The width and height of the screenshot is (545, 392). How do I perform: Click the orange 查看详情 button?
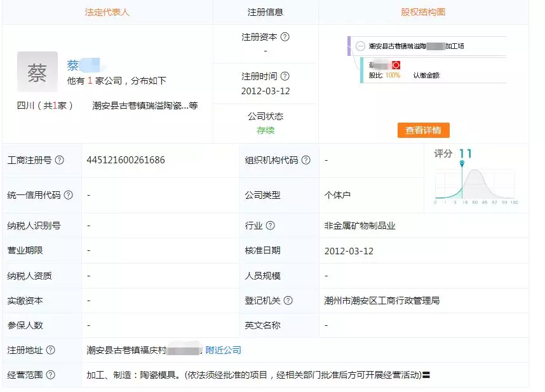(x=423, y=130)
